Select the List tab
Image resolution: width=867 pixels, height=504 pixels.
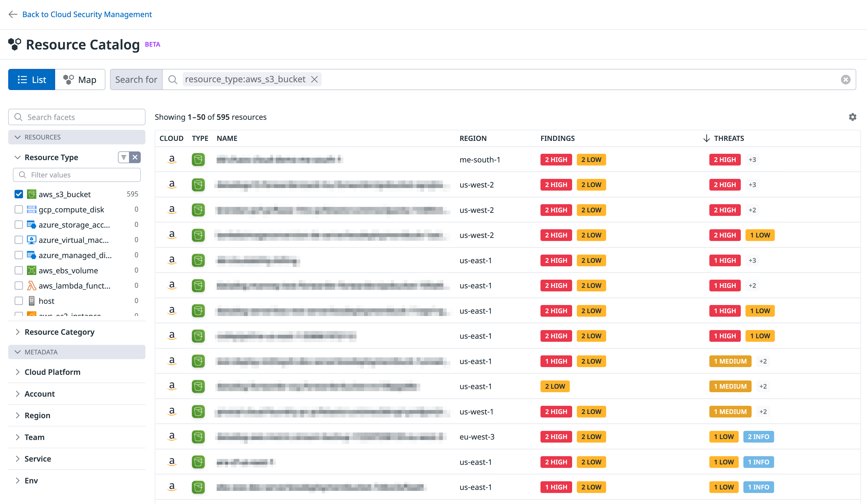(x=31, y=79)
